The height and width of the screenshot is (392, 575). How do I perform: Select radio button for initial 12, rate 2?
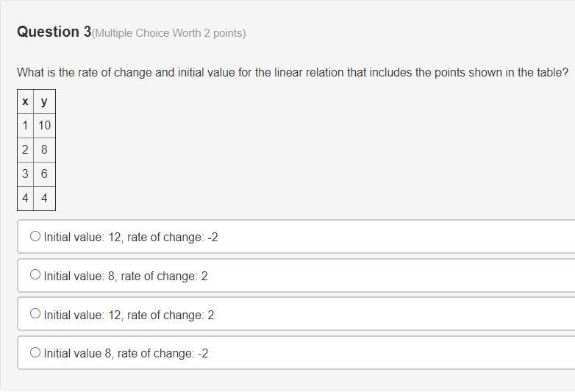35,314
